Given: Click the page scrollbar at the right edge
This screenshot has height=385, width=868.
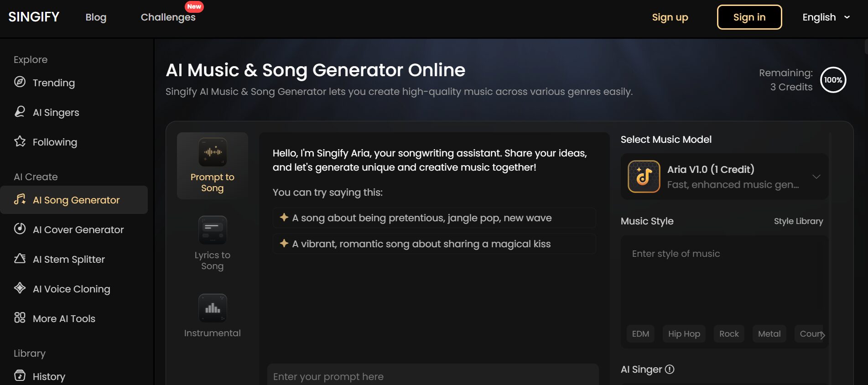Looking at the screenshot, I should click(866, 46).
